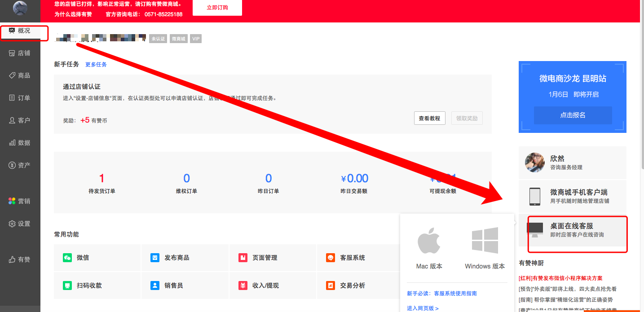The width and height of the screenshot is (644, 312).
Task: Open 客户 in the sidebar
Action: pyautogui.click(x=20, y=120)
